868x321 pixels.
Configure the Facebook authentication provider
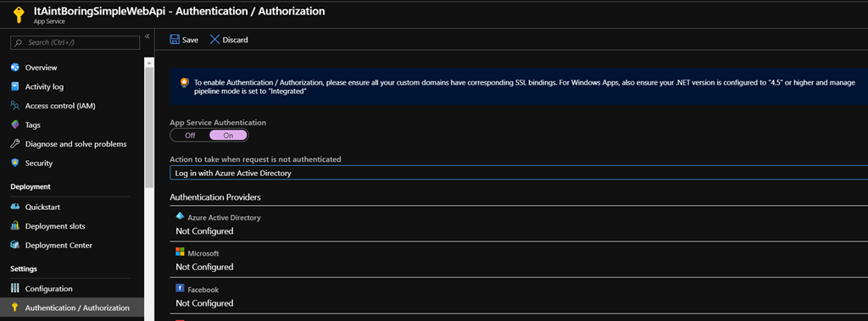click(519, 296)
